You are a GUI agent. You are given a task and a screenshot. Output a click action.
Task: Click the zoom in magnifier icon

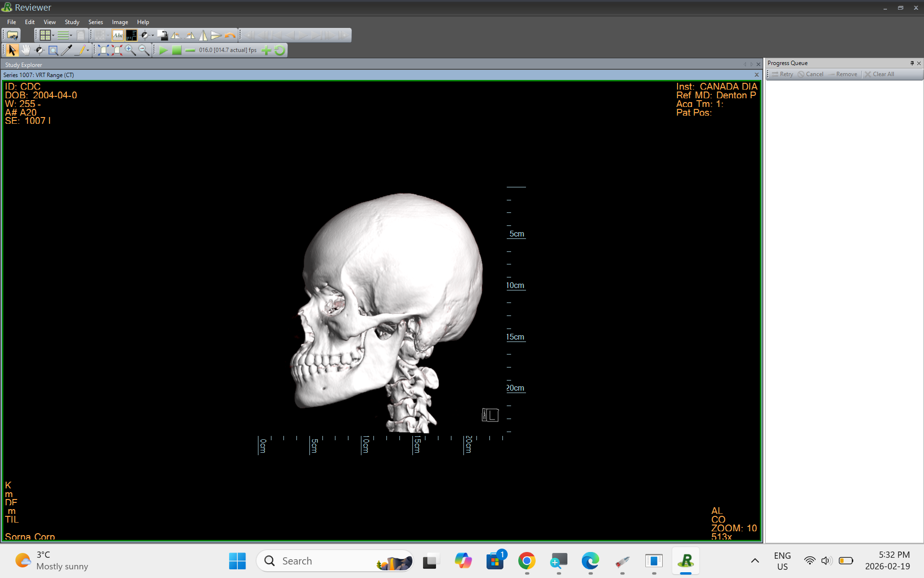coord(130,50)
